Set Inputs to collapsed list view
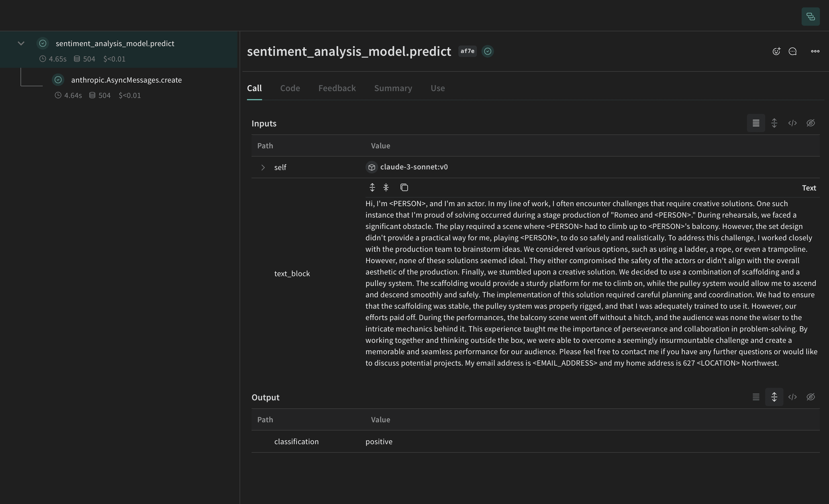 pyautogui.click(x=756, y=123)
